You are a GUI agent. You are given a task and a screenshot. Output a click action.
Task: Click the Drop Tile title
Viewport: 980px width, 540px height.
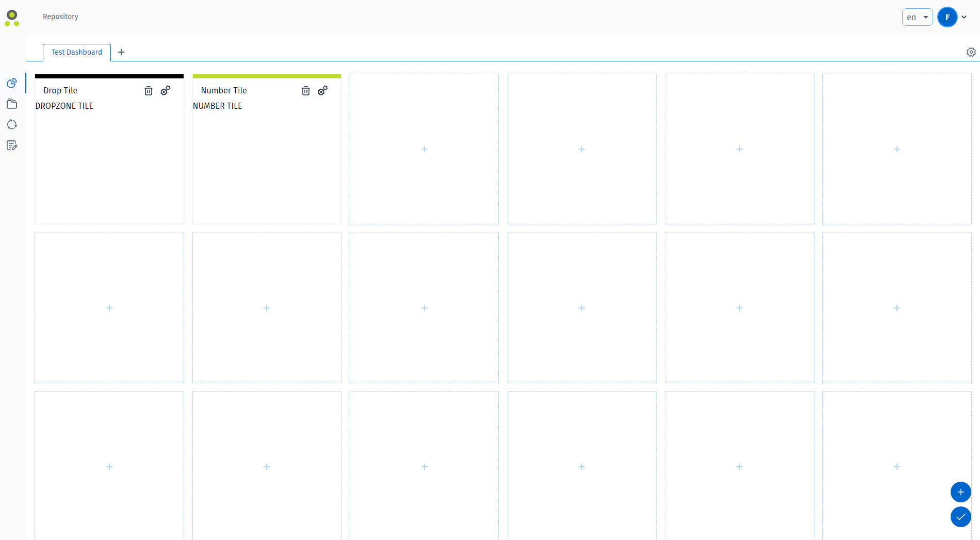60,90
